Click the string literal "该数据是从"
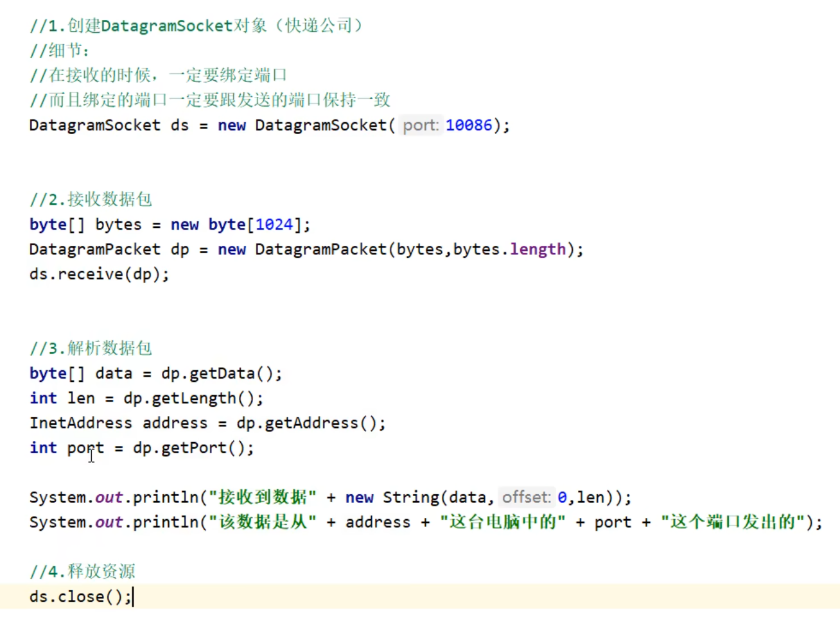 point(262,522)
